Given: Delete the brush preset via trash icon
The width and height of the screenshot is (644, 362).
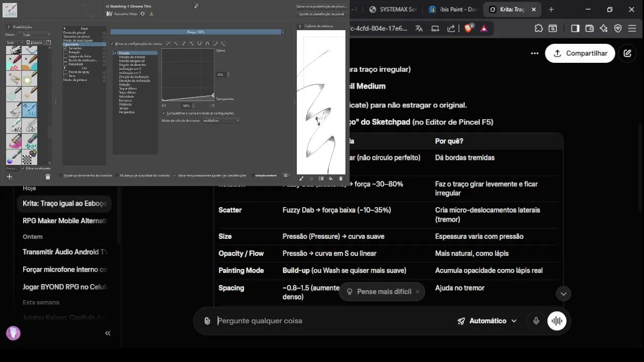Looking at the screenshot, I should 47,176.
